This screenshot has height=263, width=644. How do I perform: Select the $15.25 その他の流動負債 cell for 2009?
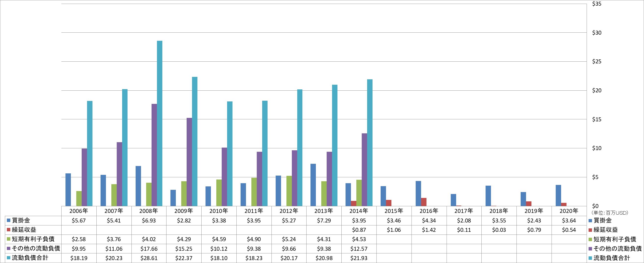184,249
